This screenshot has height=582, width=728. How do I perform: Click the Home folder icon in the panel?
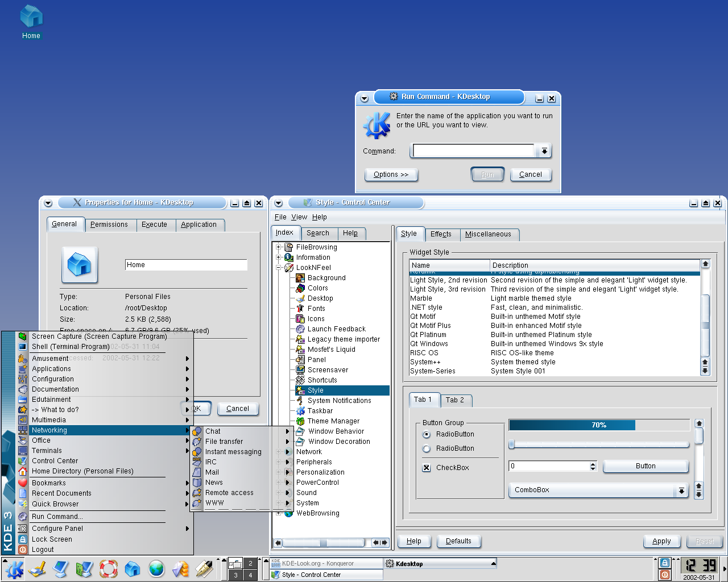132,568
